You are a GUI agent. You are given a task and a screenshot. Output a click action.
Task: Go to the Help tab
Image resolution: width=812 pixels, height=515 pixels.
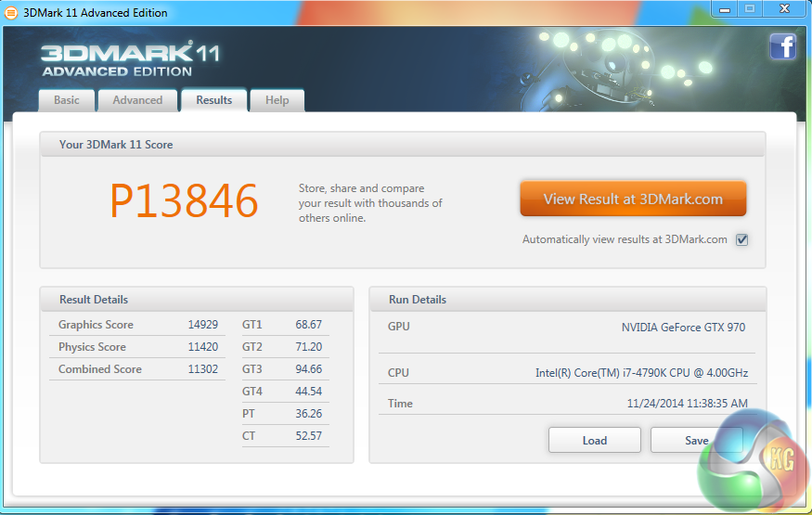[277, 100]
